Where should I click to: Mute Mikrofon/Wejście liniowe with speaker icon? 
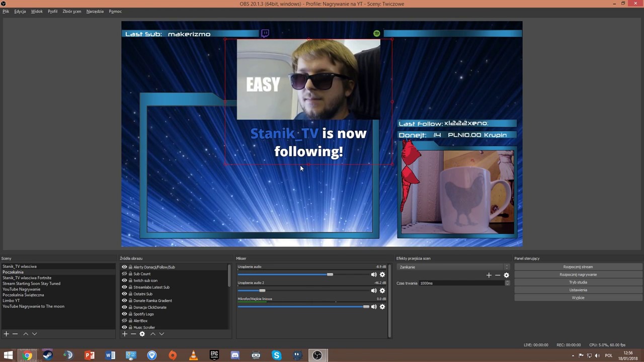pos(373,307)
